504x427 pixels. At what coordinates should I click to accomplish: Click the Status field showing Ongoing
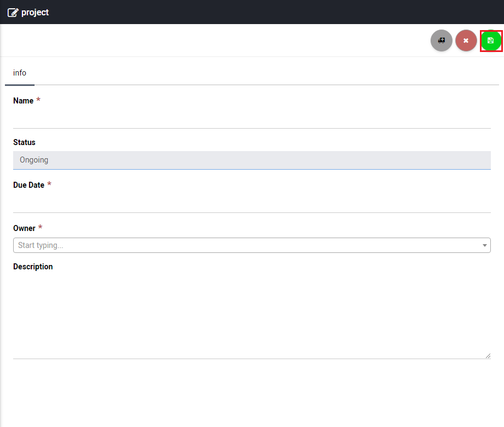tap(251, 160)
